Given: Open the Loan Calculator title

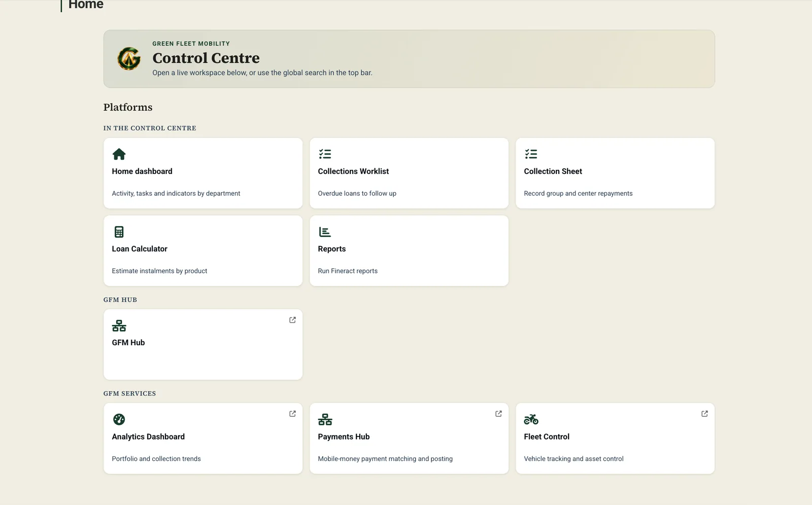Looking at the screenshot, I should click(140, 249).
